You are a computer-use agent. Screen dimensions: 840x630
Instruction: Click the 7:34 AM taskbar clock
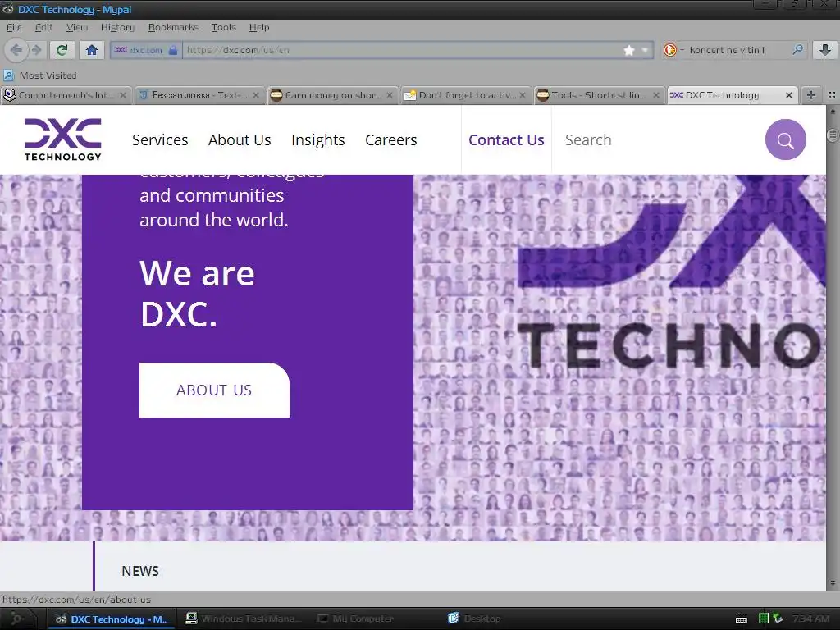pyautogui.click(x=810, y=619)
